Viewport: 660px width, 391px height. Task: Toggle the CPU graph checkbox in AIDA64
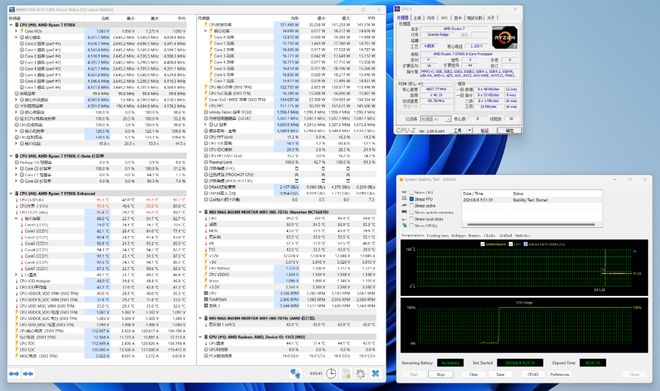point(511,244)
